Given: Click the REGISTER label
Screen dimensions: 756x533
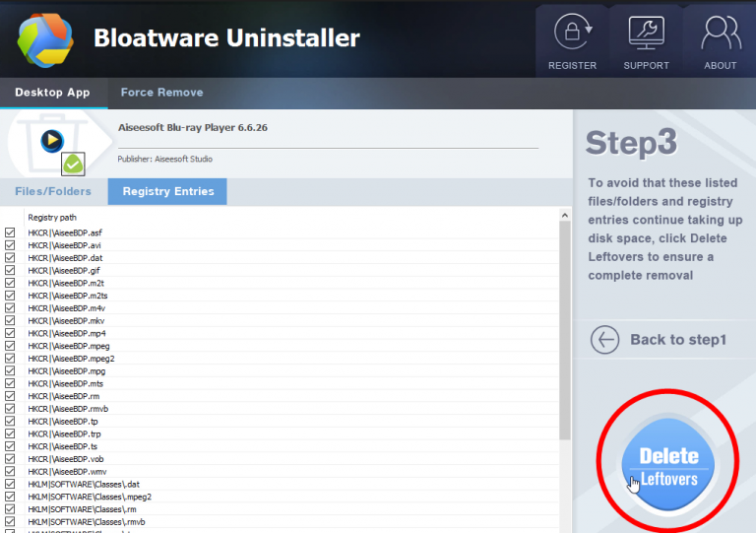Looking at the screenshot, I should tap(572, 66).
